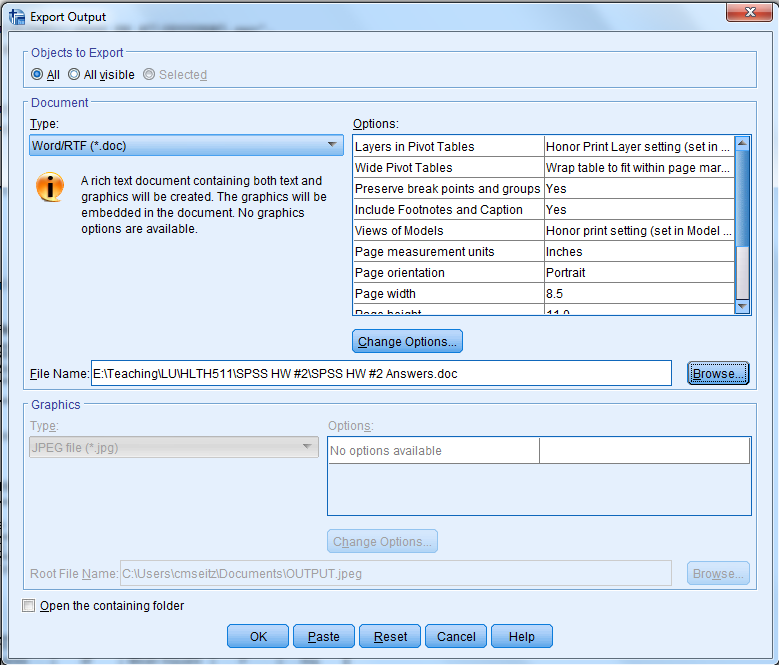779x665 pixels.
Task: Close the Export Output dialog
Action: tap(749, 14)
